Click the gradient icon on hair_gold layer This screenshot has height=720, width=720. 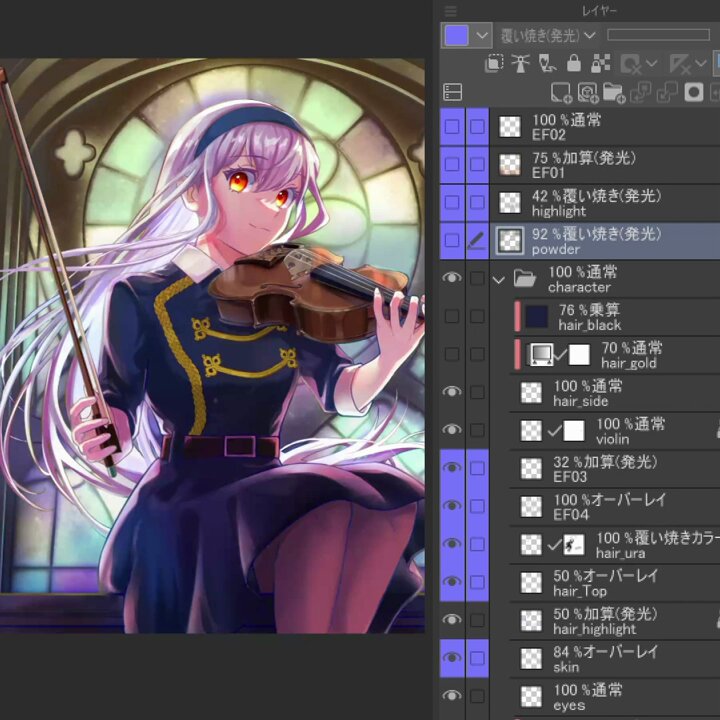click(541, 354)
